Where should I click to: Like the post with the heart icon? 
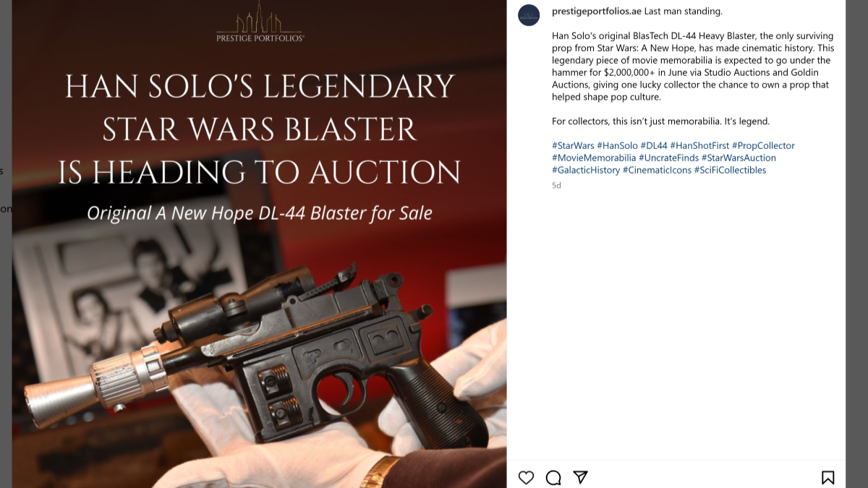coord(526,477)
